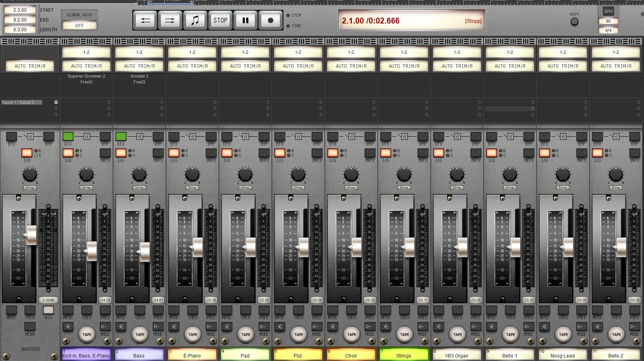Image resolution: width=644 pixels, height=361 pixels.
Task: Open the AUTO TRIM/R dropdown on the VB3 Organ track
Action: click(x=457, y=66)
